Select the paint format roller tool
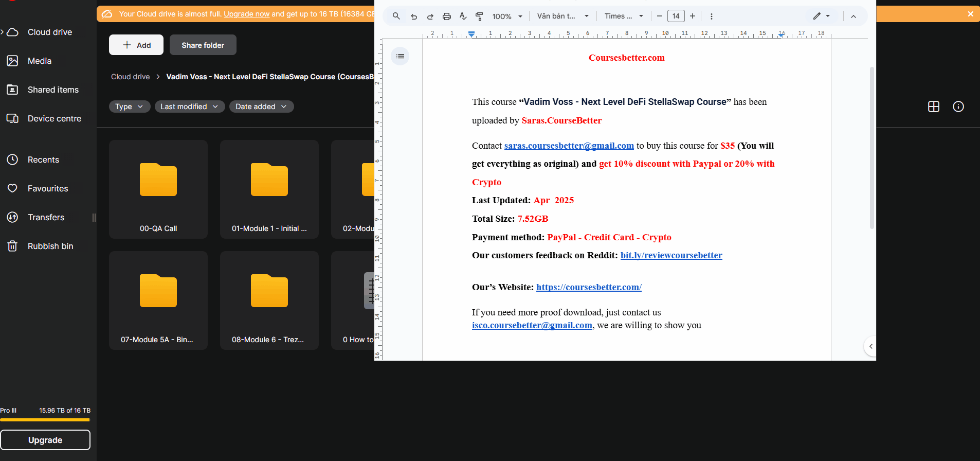The width and height of the screenshot is (980, 461). (x=479, y=16)
